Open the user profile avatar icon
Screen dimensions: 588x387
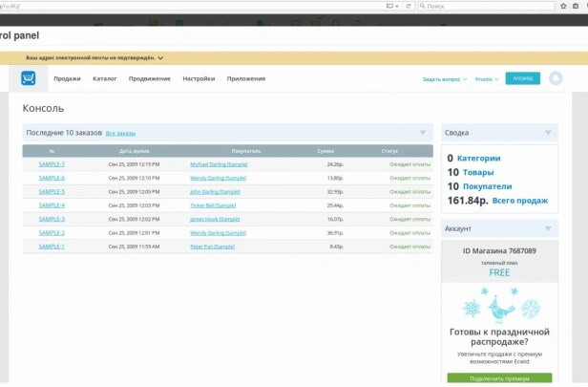click(x=556, y=78)
